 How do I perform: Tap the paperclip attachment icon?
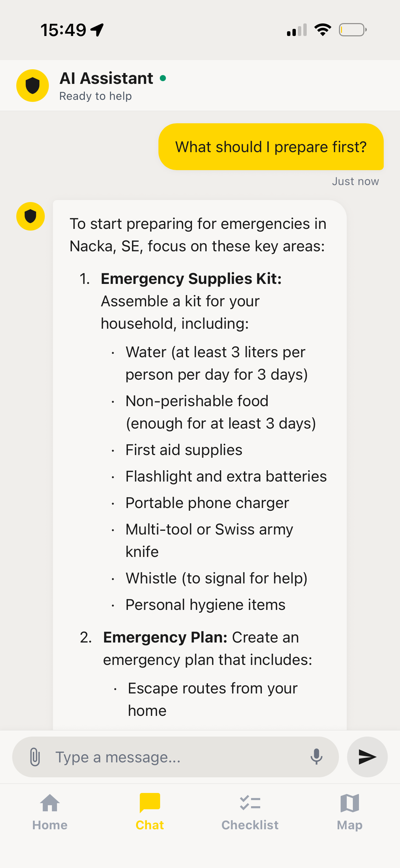click(x=35, y=757)
